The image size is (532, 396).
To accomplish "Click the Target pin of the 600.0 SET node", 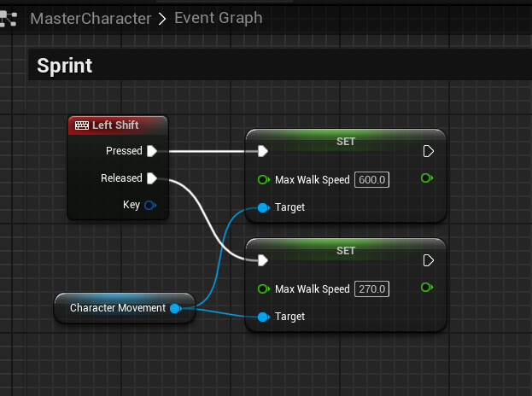I will [264, 207].
